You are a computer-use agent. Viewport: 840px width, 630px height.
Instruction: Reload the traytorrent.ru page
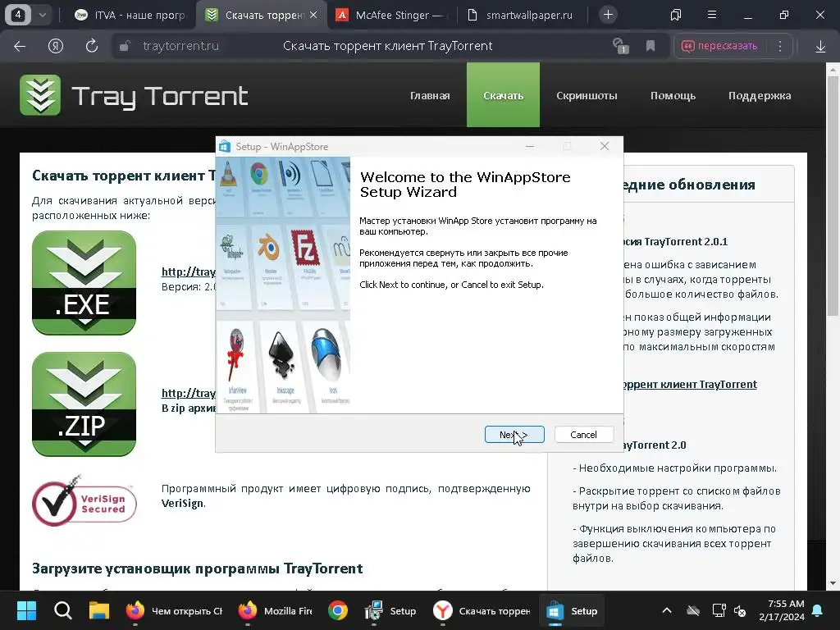click(x=92, y=46)
